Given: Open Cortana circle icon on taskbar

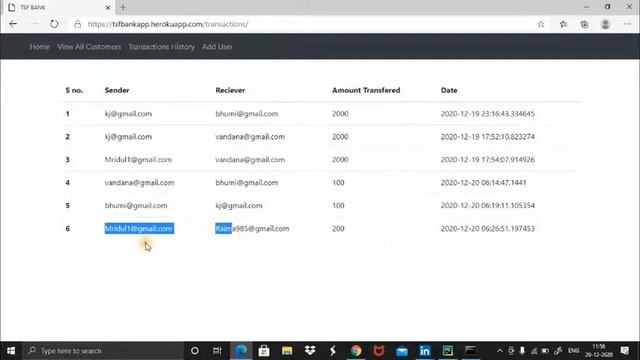Looking at the screenshot, I should [x=195, y=351].
